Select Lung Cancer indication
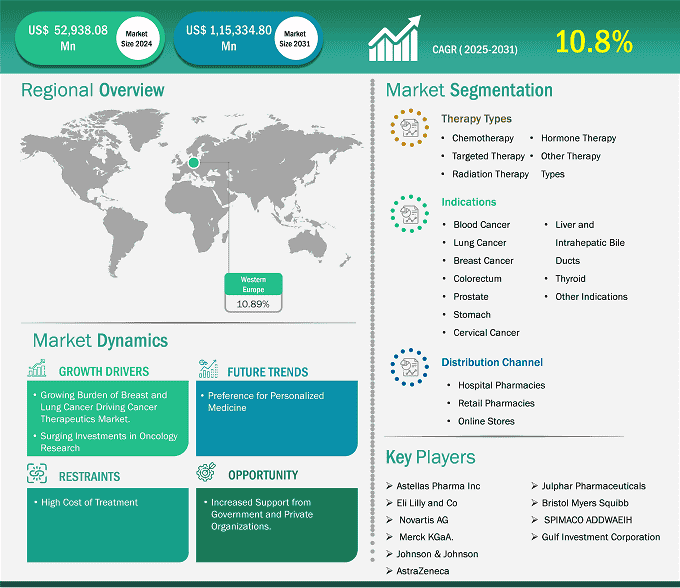The width and height of the screenshot is (680, 588). (480, 243)
